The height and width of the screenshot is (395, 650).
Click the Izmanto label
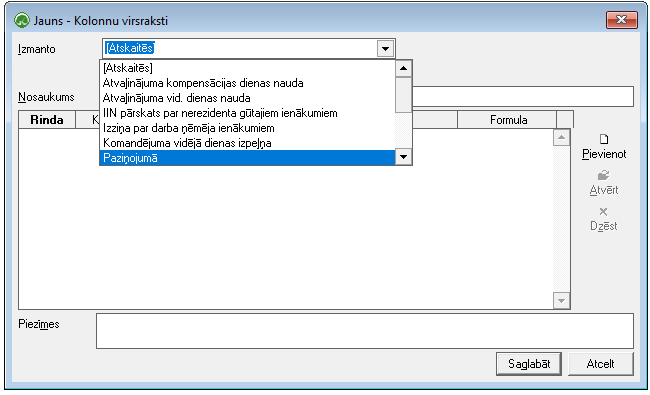coord(36,49)
